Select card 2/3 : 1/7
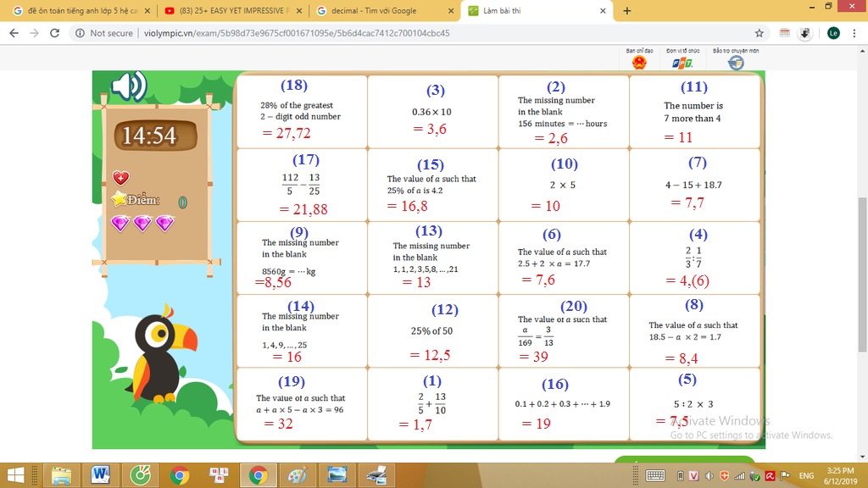This screenshot has height=488, width=868. click(694, 258)
